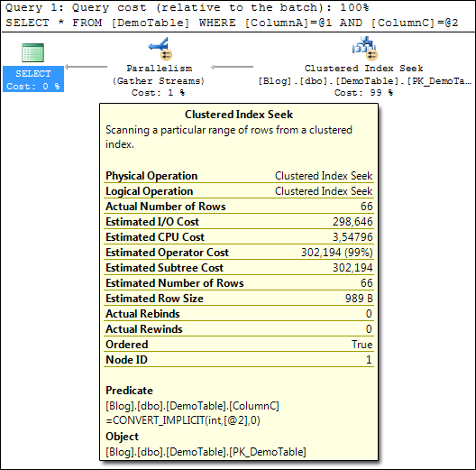Click the Parallelism (Gather Streams) label
The image size is (476, 470).
pos(159,75)
